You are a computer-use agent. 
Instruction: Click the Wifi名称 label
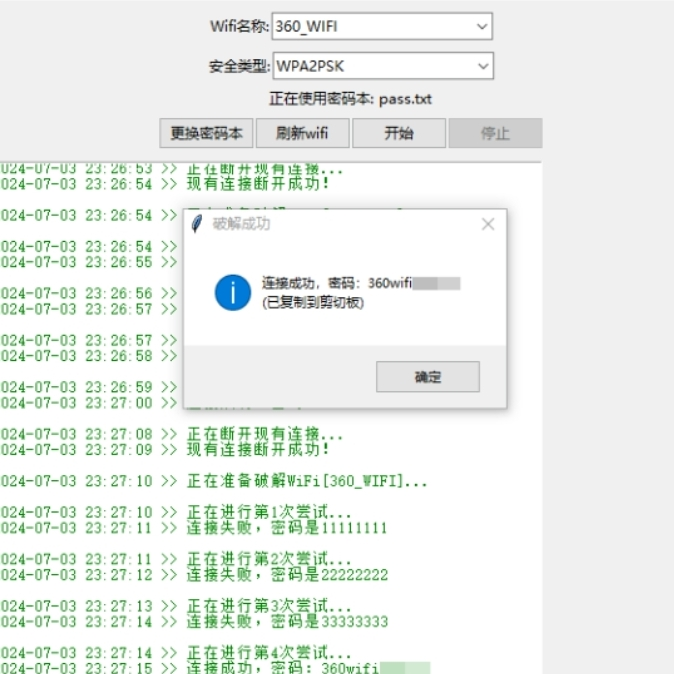click(239, 27)
